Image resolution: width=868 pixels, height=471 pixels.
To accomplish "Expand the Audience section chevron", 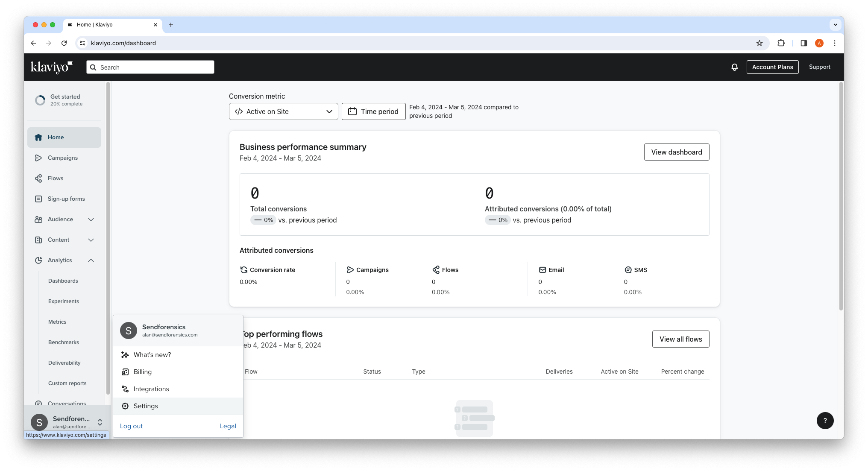I will click(91, 219).
